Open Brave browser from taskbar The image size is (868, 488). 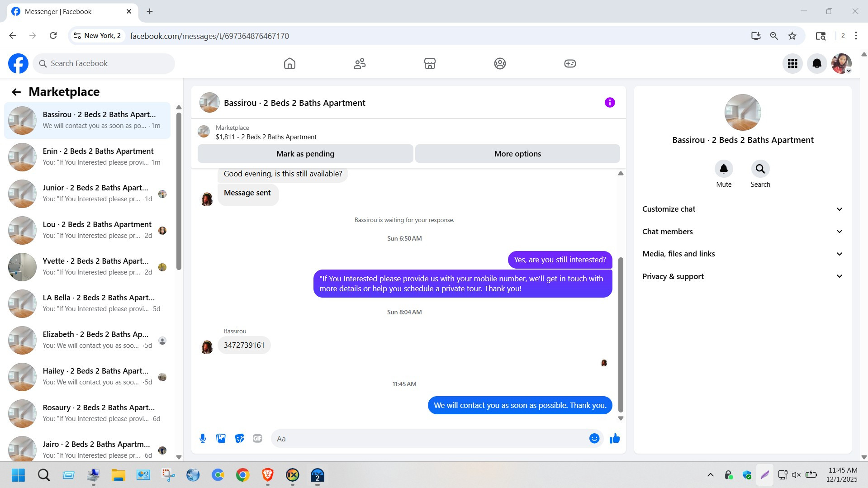coord(267,475)
